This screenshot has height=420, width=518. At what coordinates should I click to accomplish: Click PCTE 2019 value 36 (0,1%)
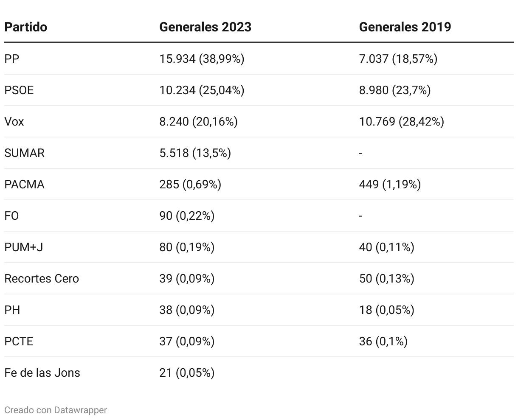383,341
